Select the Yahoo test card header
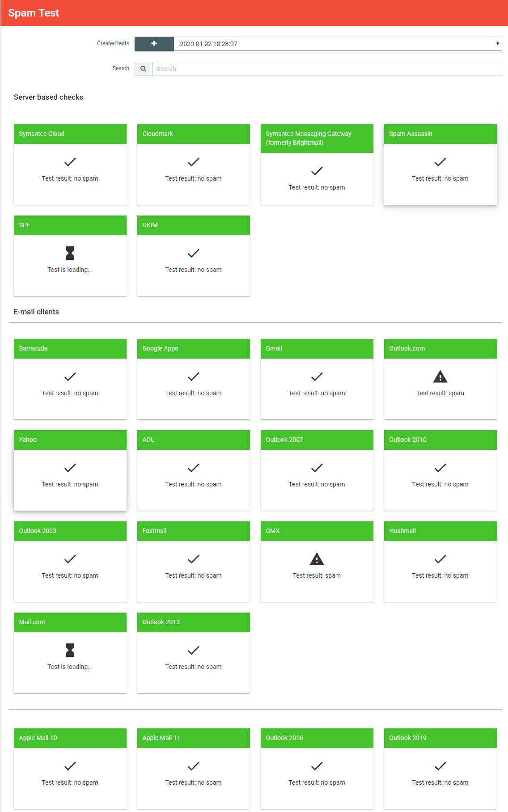This screenshot has height=812, width=508. coord(70,440)
